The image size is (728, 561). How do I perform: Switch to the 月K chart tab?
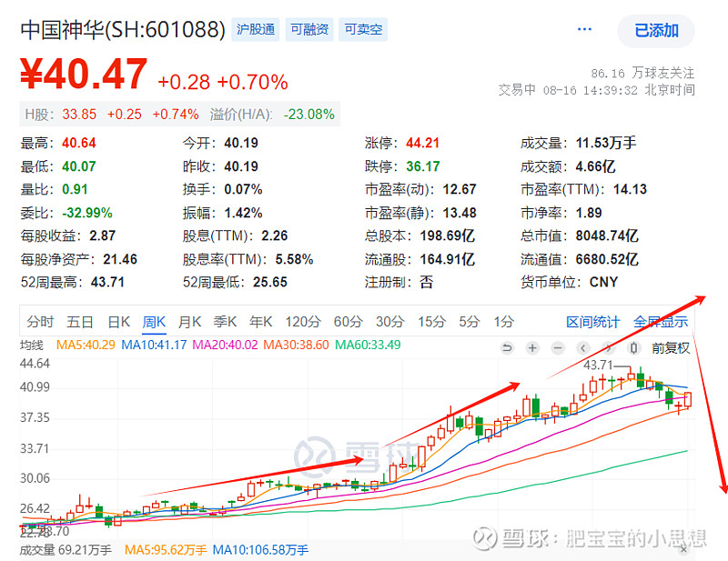[x=189, y=322]
